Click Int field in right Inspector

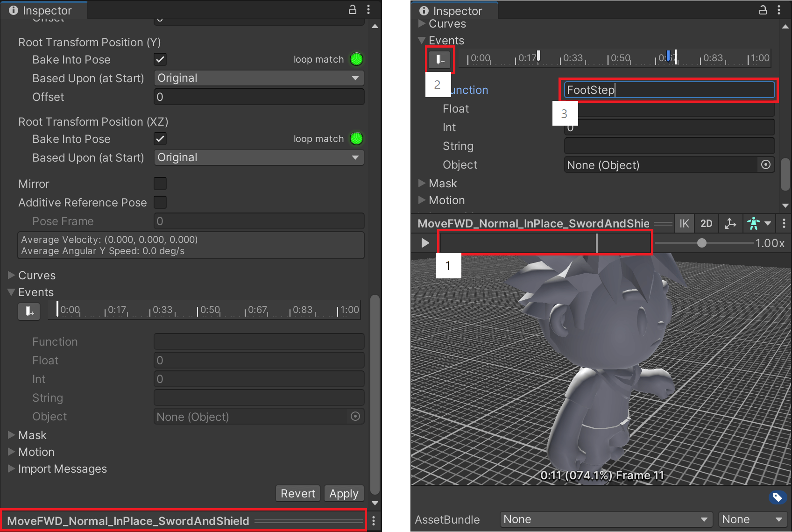(x=669, y=127)
